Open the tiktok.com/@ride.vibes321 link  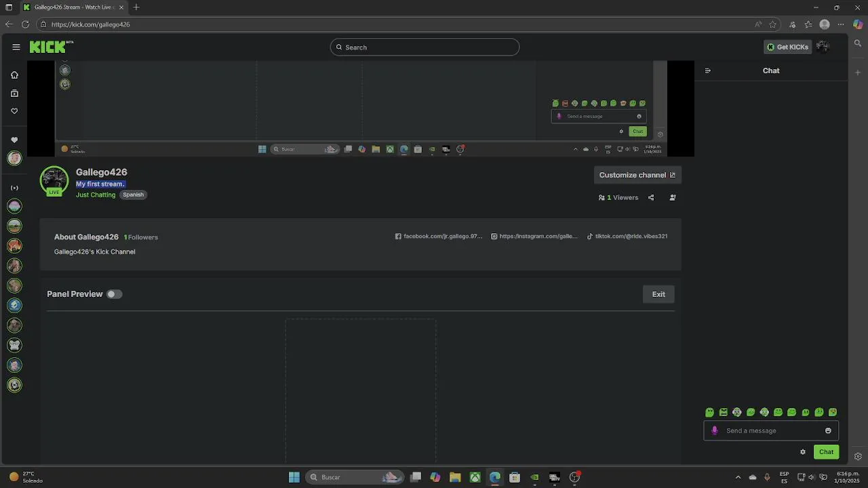pos(627,237)
